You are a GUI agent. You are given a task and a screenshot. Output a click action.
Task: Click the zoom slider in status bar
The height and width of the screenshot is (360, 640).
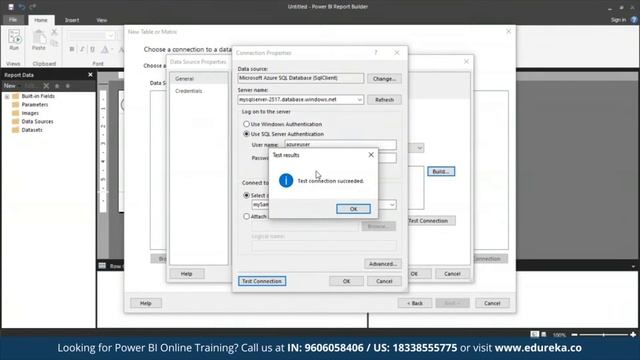(x=604, y=335)
